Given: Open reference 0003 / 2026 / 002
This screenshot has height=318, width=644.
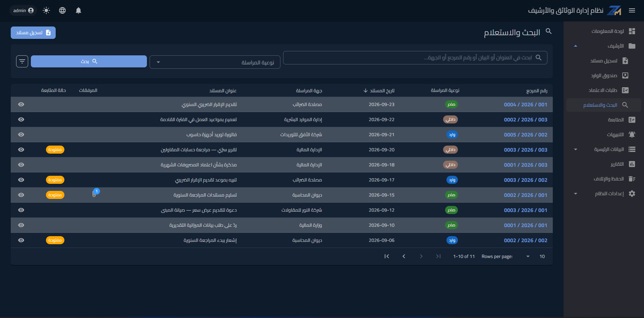Looking at the screenshot, I should tap(526, 180).
